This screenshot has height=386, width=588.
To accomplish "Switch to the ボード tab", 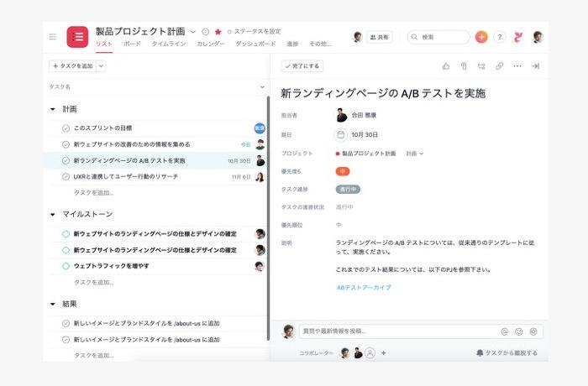I will 132,44.
